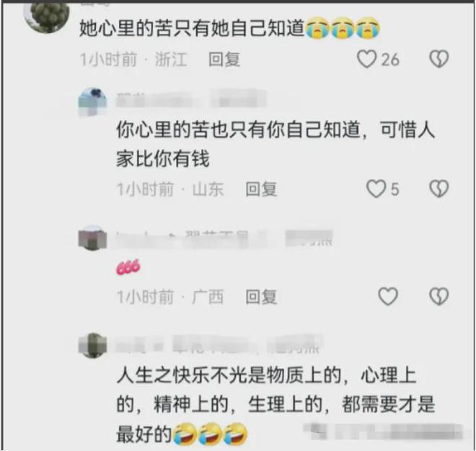Like the Zhejiang comment with 26 likes
Viewport: 476px width, 451px height.
366,59
